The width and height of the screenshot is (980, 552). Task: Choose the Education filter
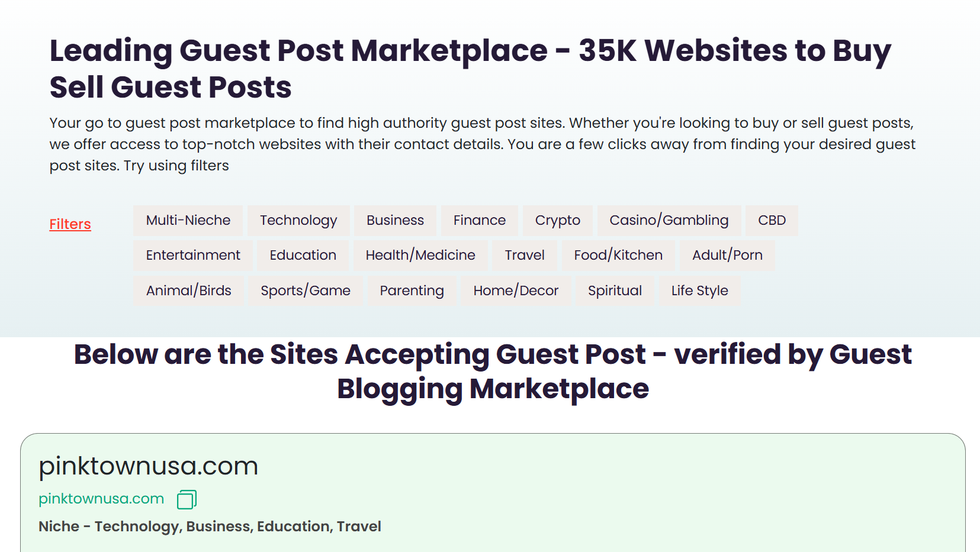click(303, 255)
